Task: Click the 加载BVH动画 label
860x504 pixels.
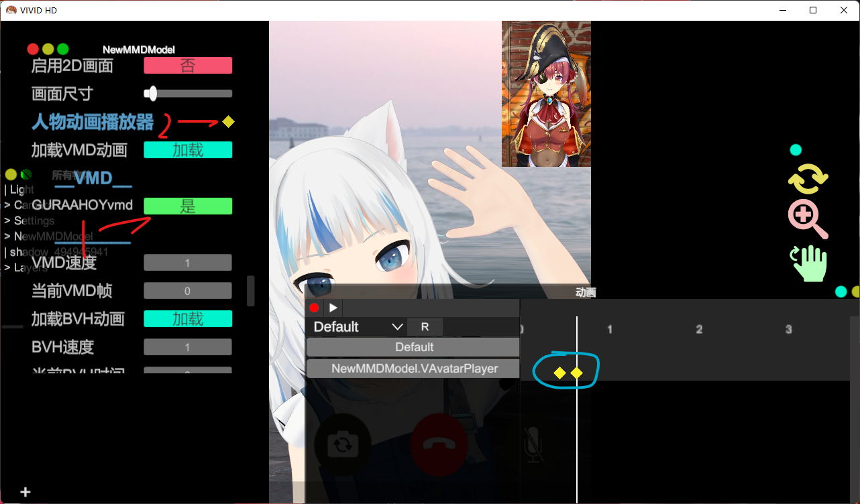Action: [78, 319]
